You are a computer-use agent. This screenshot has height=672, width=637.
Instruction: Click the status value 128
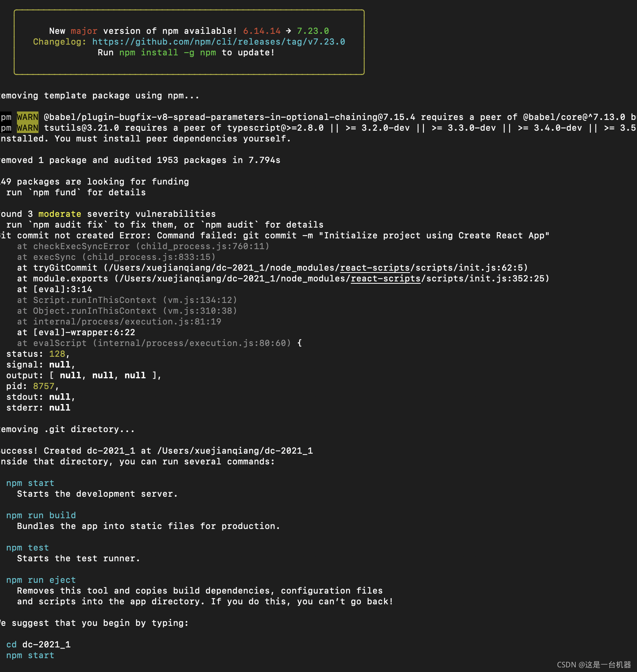[57, 354]
